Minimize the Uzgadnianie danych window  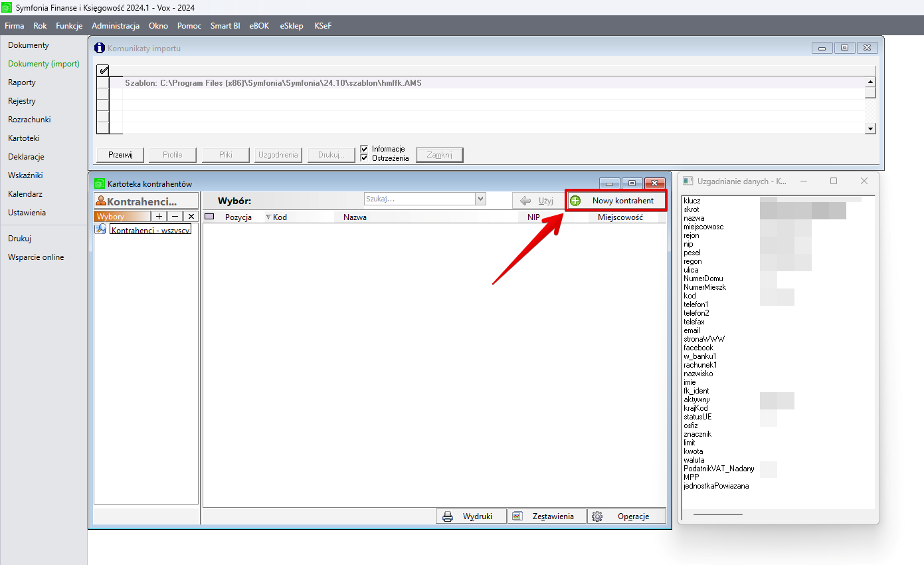804,181
